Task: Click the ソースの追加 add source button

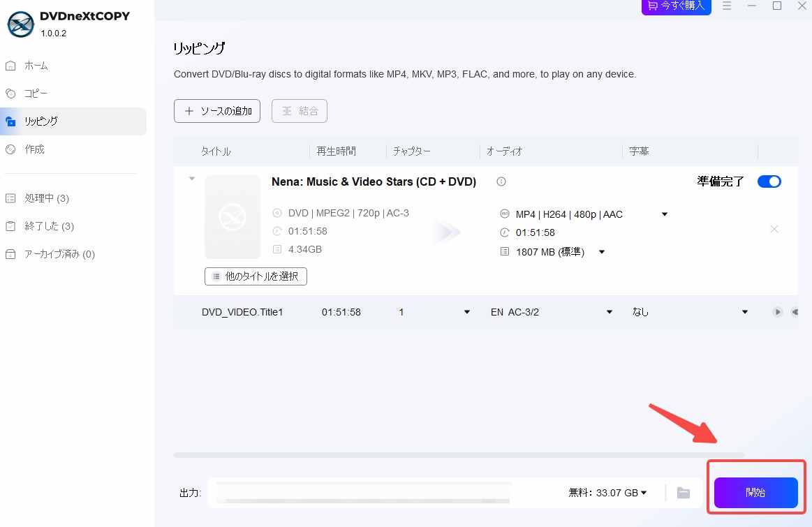Action: coord(217,111)
